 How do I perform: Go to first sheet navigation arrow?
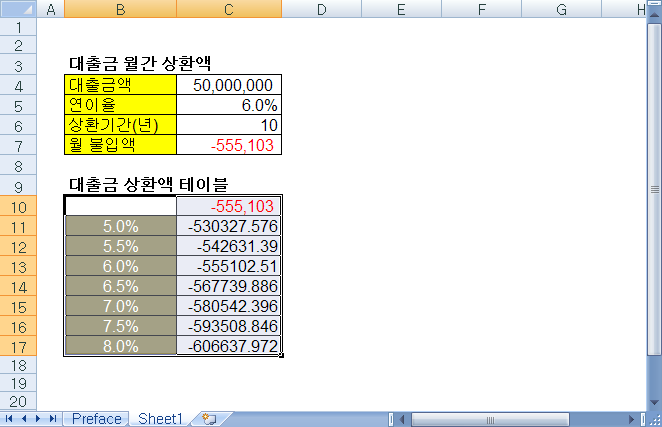click(8, 419)
